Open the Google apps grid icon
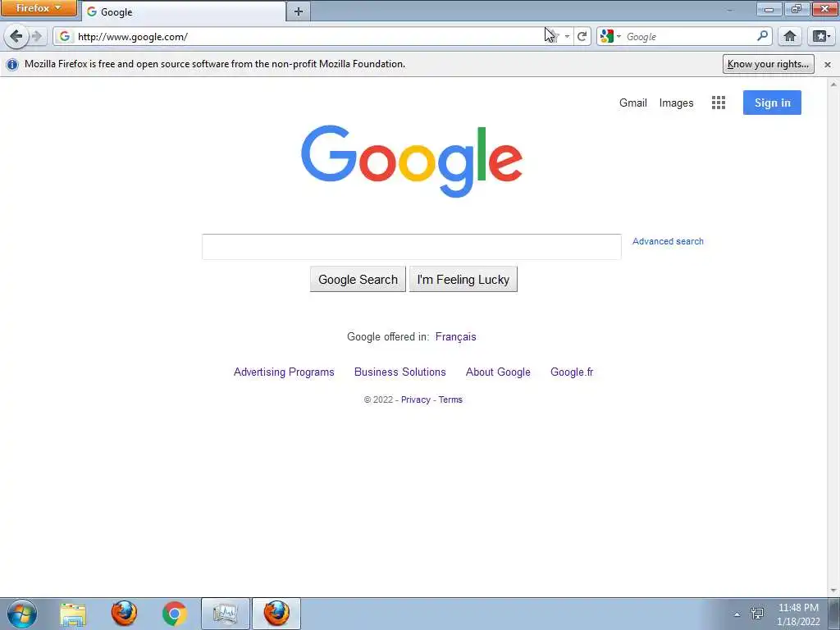 pyautogui.click(x=719, y=103)
